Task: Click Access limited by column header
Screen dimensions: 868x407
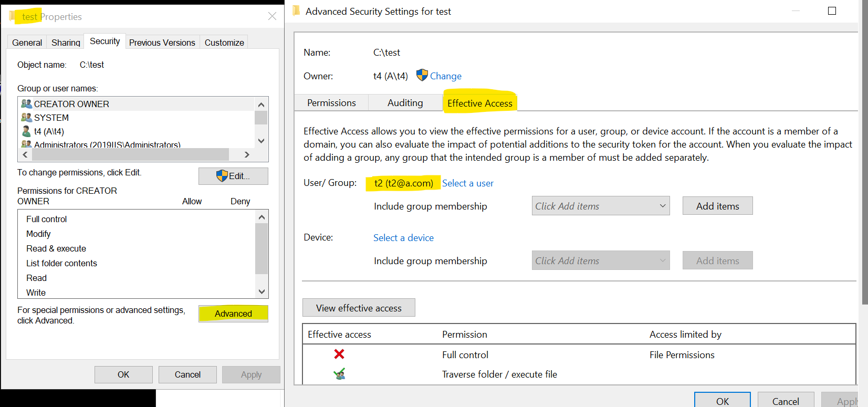Action: (x=685, y=335)
